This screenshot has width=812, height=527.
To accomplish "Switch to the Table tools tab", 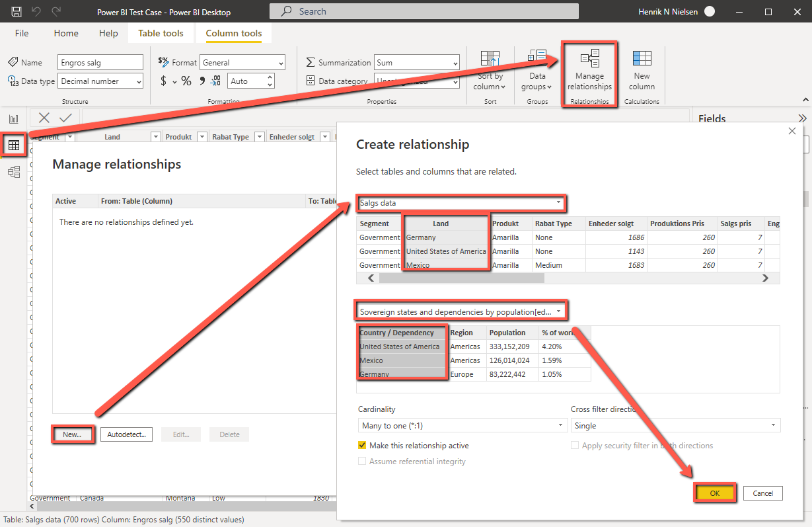I will point(161,33).
